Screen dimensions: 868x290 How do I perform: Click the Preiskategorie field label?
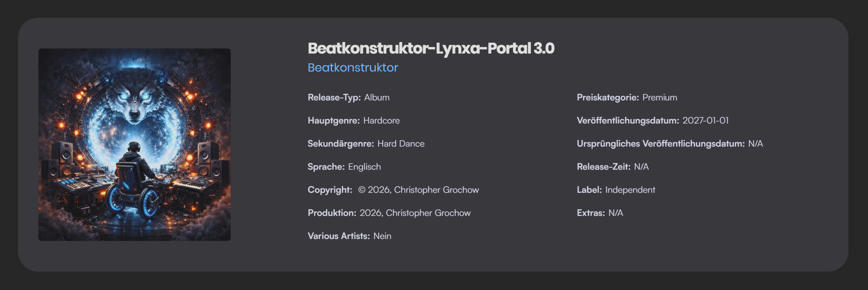(608, 97)
